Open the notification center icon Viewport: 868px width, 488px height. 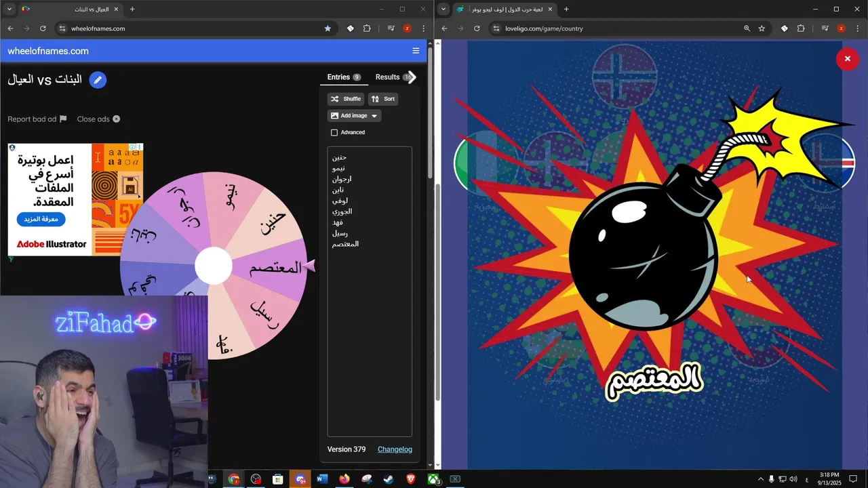point(853,479)
